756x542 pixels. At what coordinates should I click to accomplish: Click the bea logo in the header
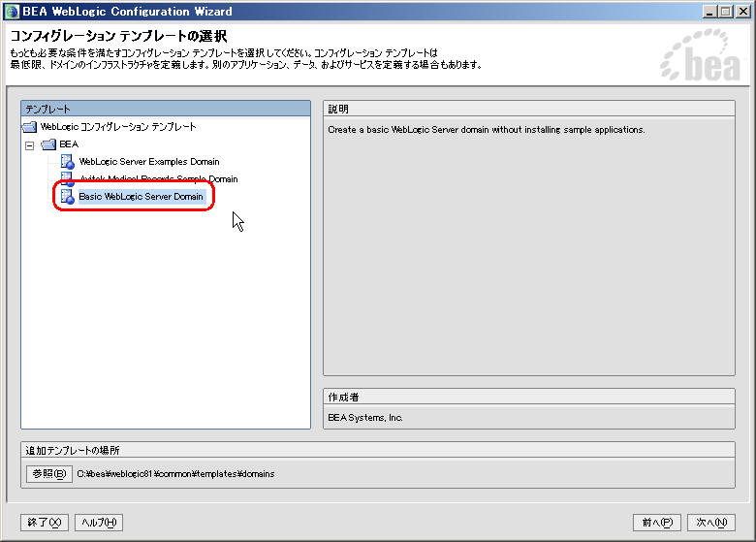click(699, 62)
